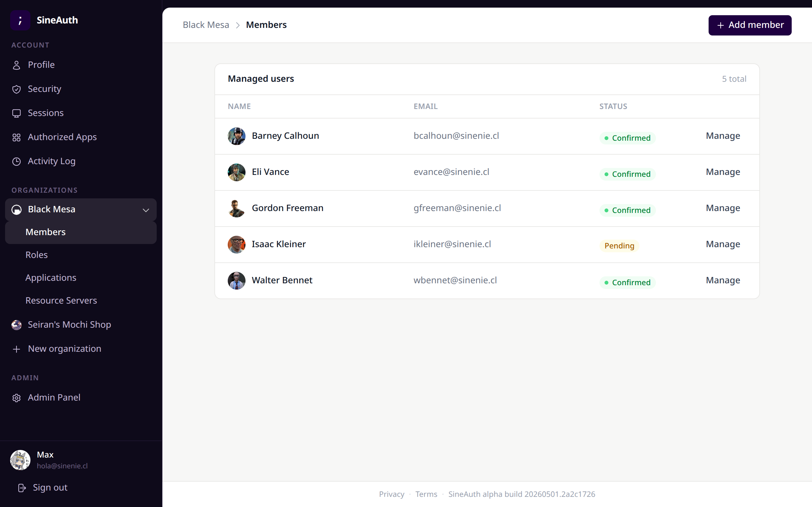The image size is (812, 507).
Task: Click the New organization plus icon
Action: click(x=16, y=349)
